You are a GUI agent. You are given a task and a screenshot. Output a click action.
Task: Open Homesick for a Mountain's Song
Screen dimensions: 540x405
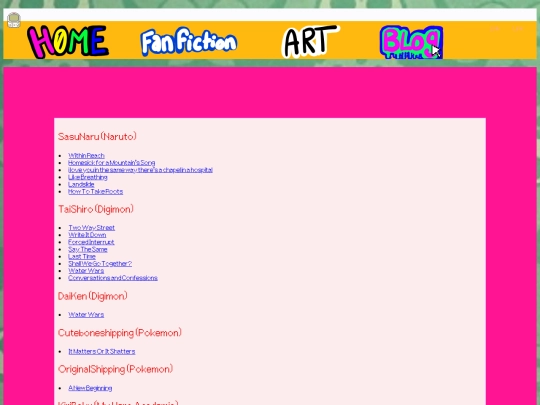click(112, 163)
